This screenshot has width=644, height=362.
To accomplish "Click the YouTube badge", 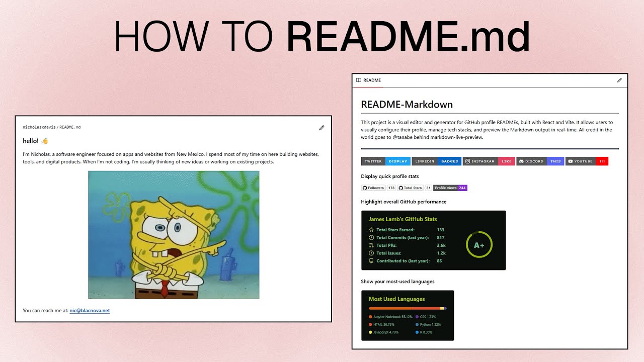I will pos(587,161).
